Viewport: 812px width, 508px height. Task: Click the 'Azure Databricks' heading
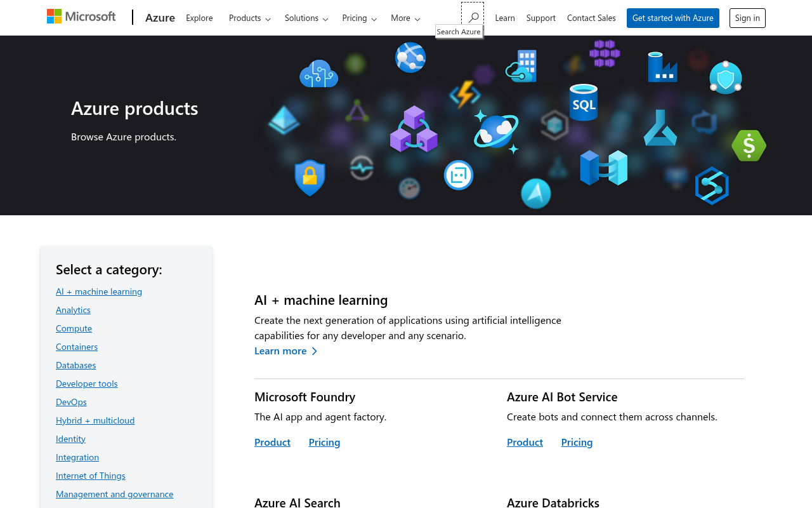pyautogui.click(x=553, y=502)
